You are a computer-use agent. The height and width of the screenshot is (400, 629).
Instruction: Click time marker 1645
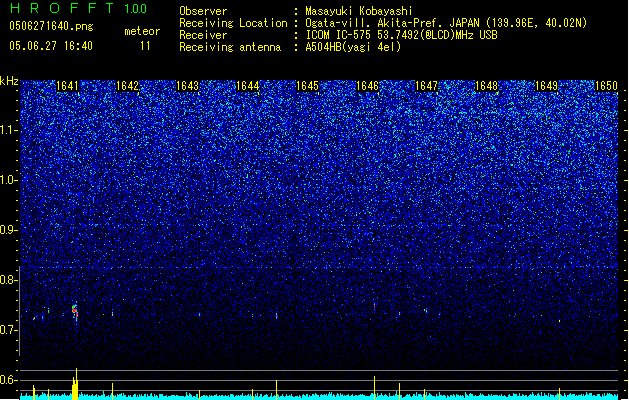307,86
